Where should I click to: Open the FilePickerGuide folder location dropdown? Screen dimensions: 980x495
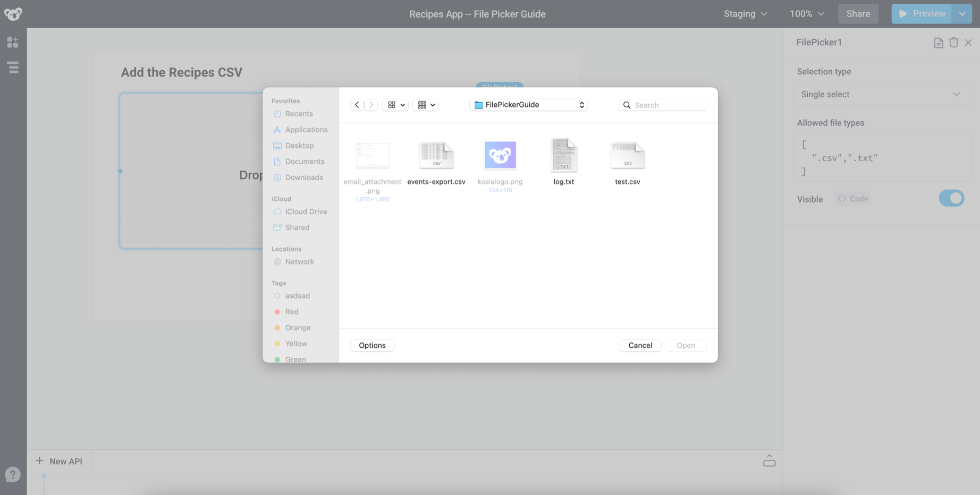pos(528,105)
